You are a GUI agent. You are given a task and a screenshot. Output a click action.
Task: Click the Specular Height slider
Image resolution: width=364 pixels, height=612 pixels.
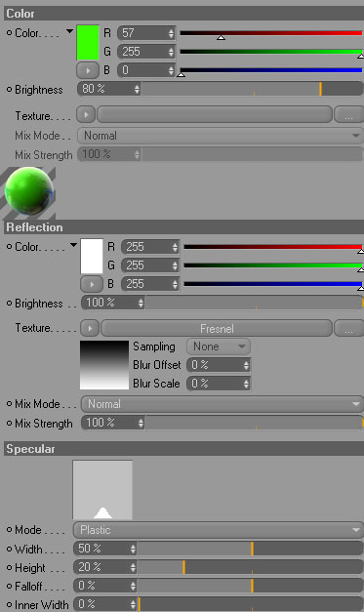click(x=250, y=567)
